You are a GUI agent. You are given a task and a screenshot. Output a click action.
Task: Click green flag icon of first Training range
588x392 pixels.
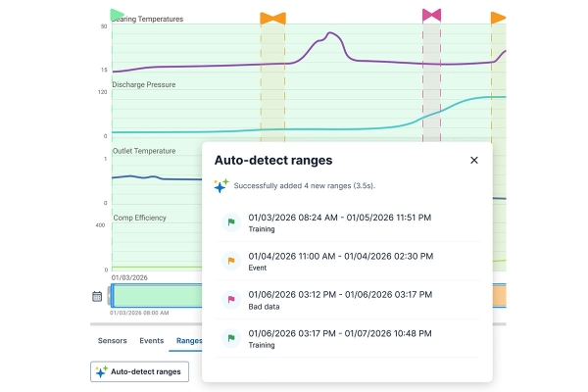(x=231, y=222)
